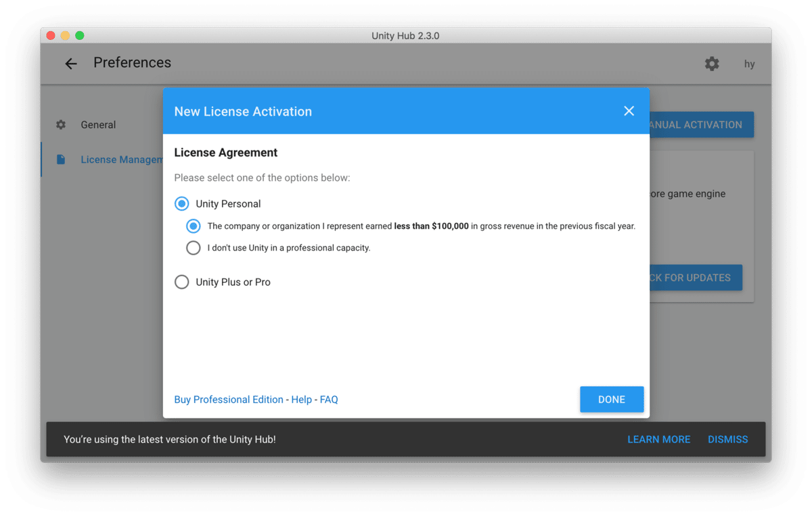
Task: Click the yellow minimize window button
Action: (65, 35)
